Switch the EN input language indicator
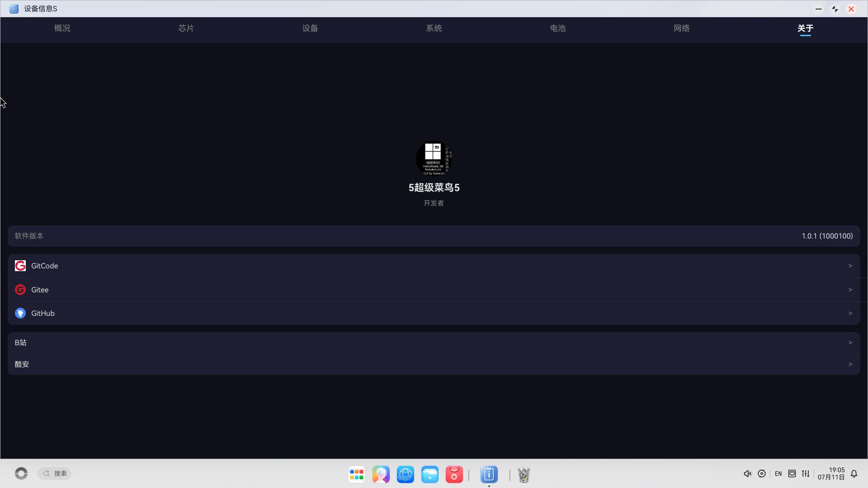Viewport: 868px width, 488px height. click(x=778, y=474)
